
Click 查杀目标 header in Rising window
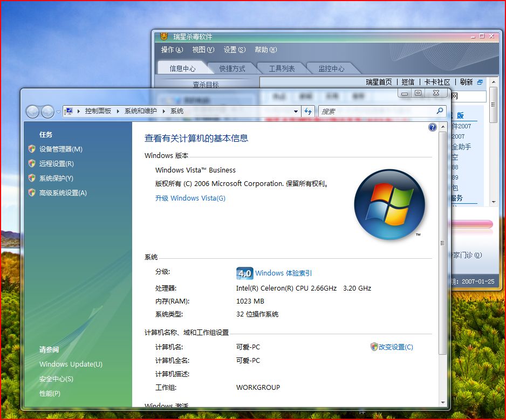(206, 85)
